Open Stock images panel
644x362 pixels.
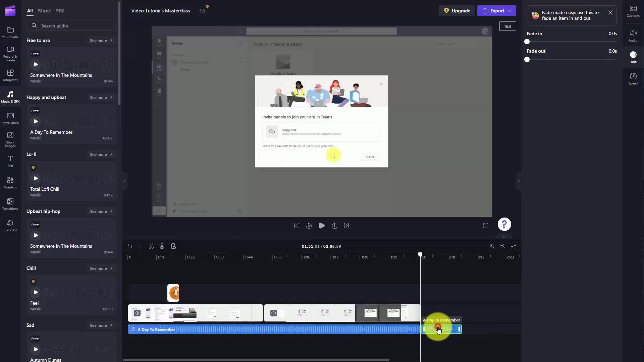point(10,139)
